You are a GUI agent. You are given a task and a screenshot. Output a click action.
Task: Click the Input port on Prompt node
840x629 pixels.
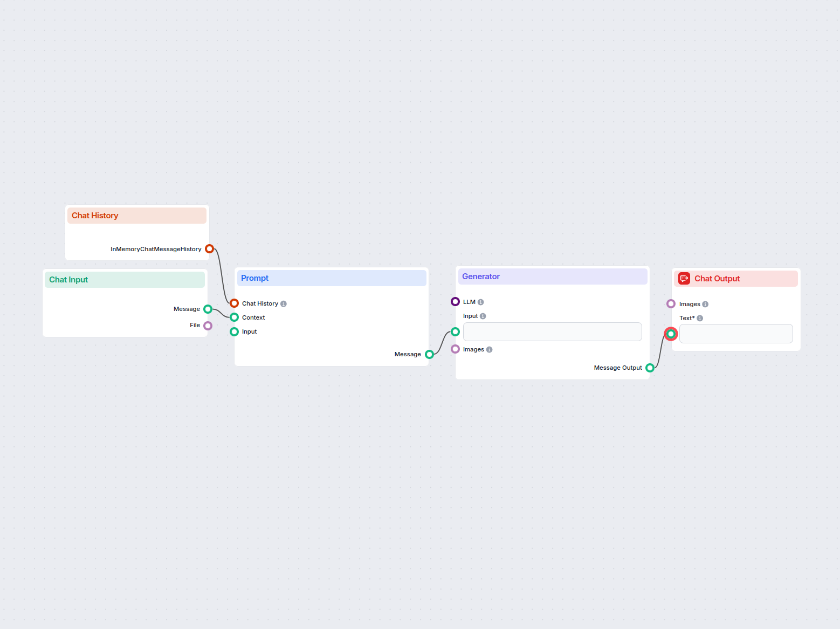point(234,331)
